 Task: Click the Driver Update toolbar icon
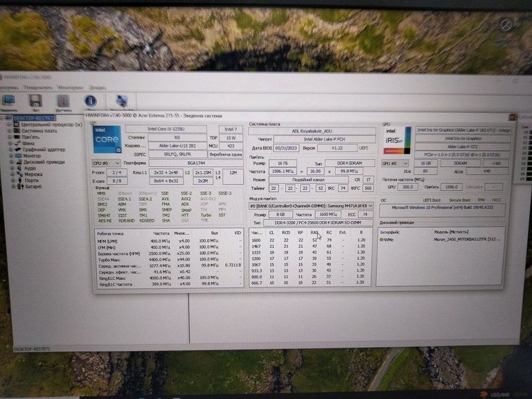[122, 101]
